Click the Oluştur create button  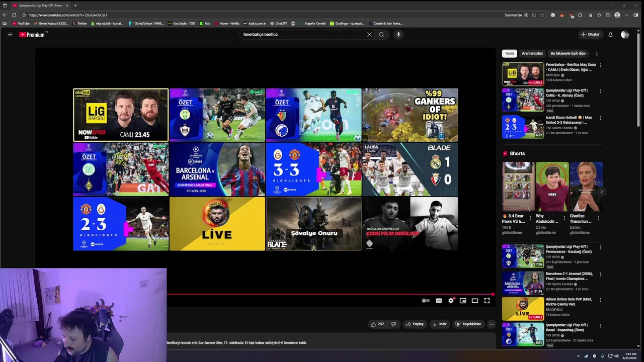click(590, 35)
